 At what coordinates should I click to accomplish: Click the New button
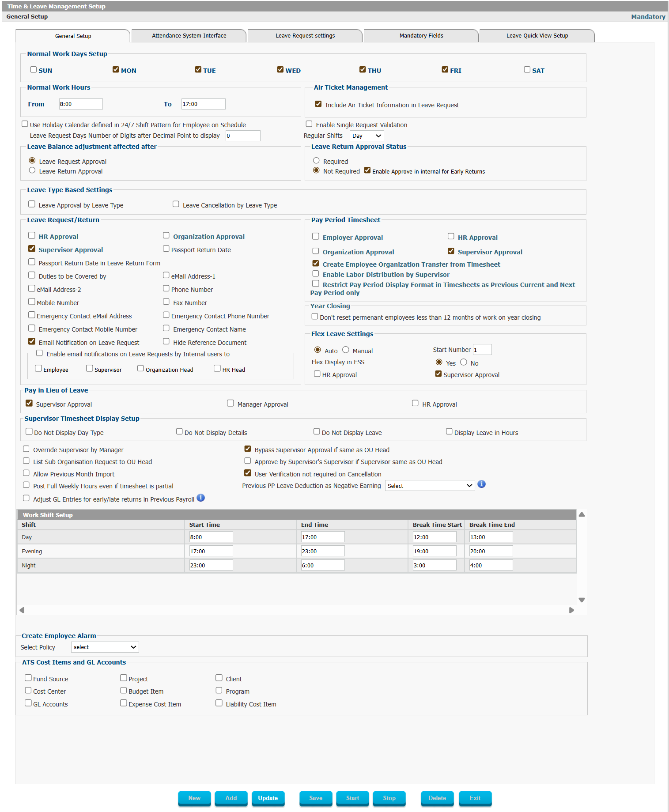(194, 798)
